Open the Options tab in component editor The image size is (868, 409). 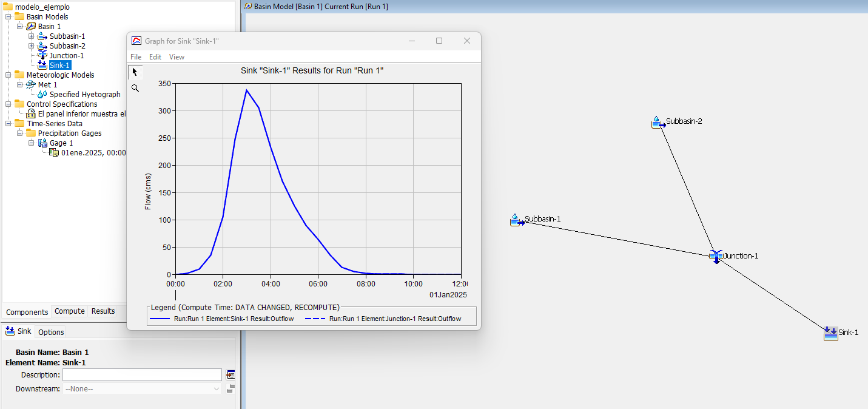(51, 332)
